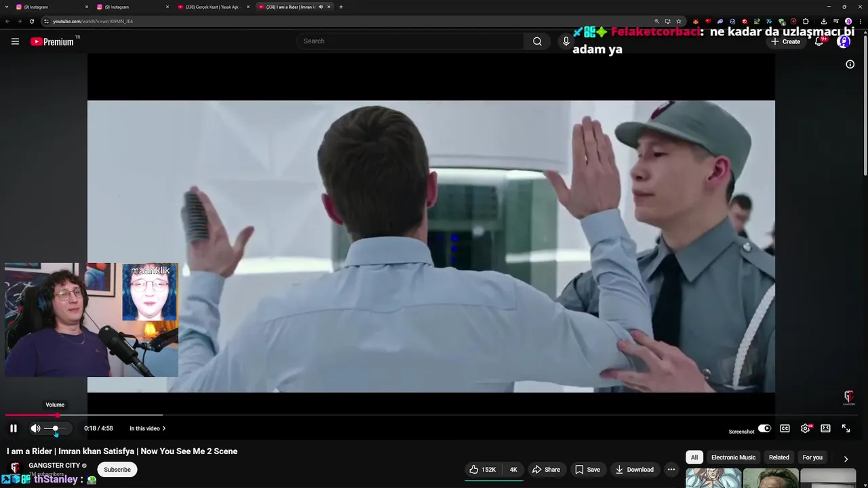Start voice search with the microphone
The width and height of the screenshot is (868, 488).
click(x=566, y=41)
